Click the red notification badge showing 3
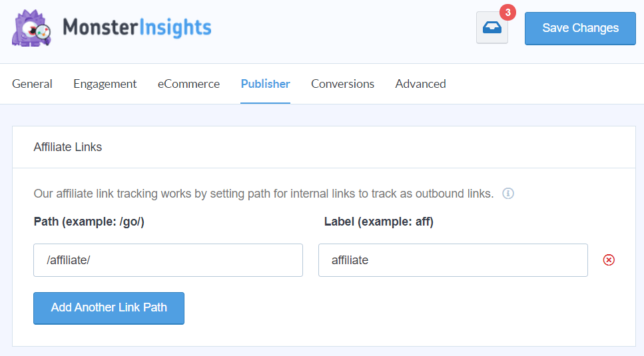This screenshot has width=644, height=356. point(507,12)
